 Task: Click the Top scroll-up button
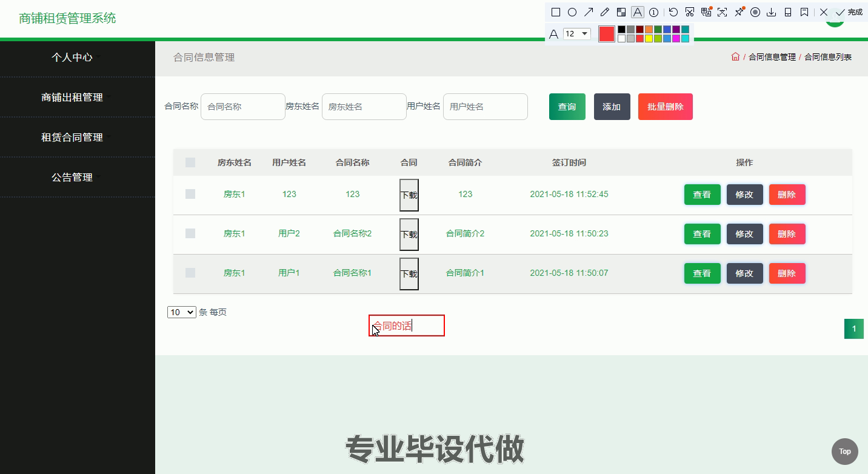tap(844, 451)
